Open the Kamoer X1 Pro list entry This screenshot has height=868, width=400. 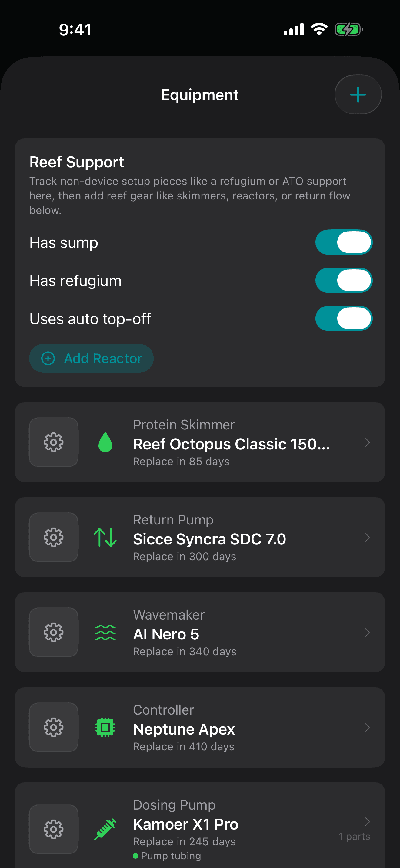coord(200,825)
